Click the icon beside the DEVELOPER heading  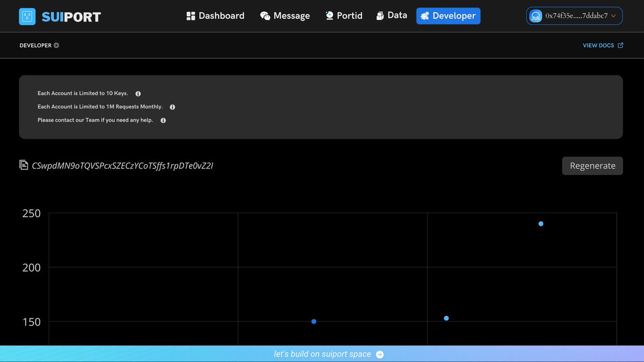tap(56, 46)
